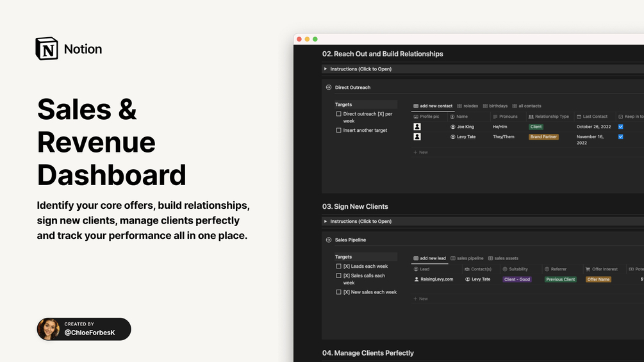
Task: Uncheck Keep in touch for Joe King
Action: click(x=620, y=127)
